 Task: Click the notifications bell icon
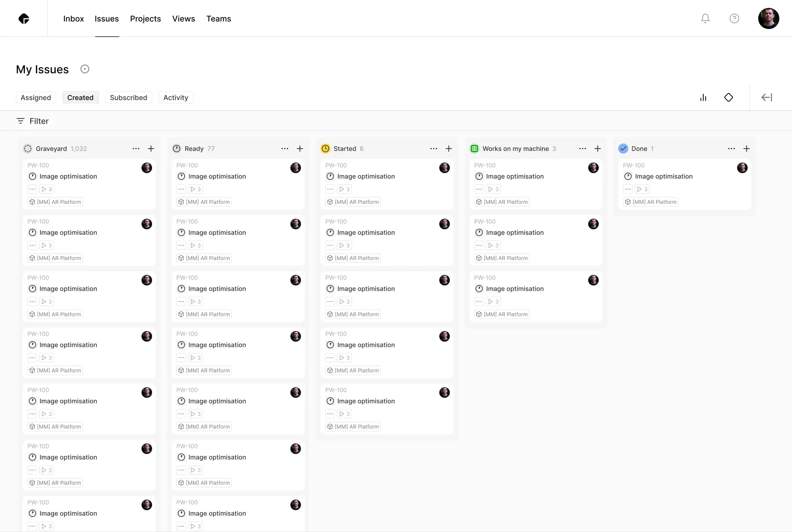pos(705,19)
